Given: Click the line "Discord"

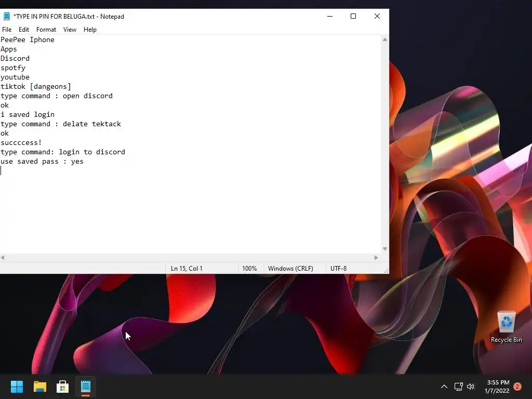Looking at the screenshot, I should (15, 58).
